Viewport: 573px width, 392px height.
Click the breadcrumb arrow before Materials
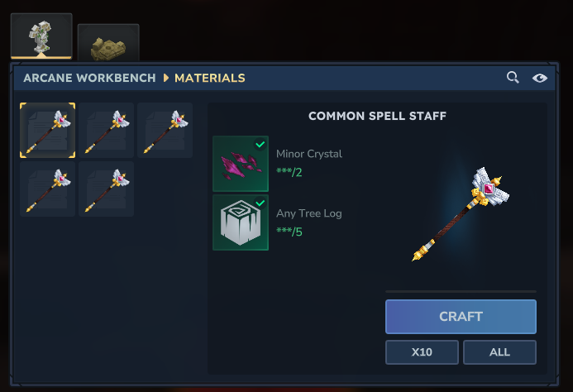click(166, 78)
